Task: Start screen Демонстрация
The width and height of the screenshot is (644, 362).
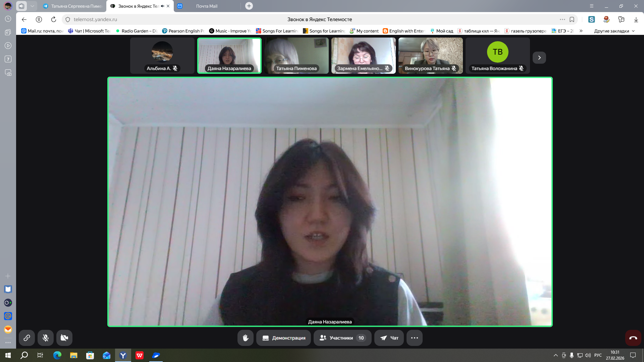Action: click(x=283, y=338)
